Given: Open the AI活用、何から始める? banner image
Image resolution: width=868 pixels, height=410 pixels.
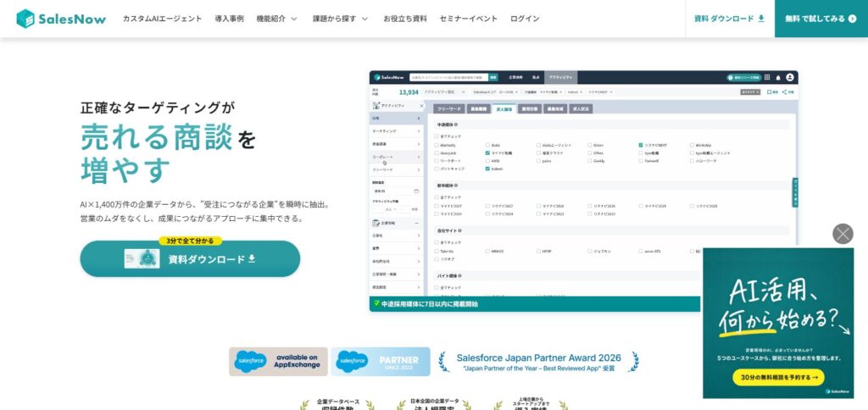Looking at the screenshot, I should 778,323.
